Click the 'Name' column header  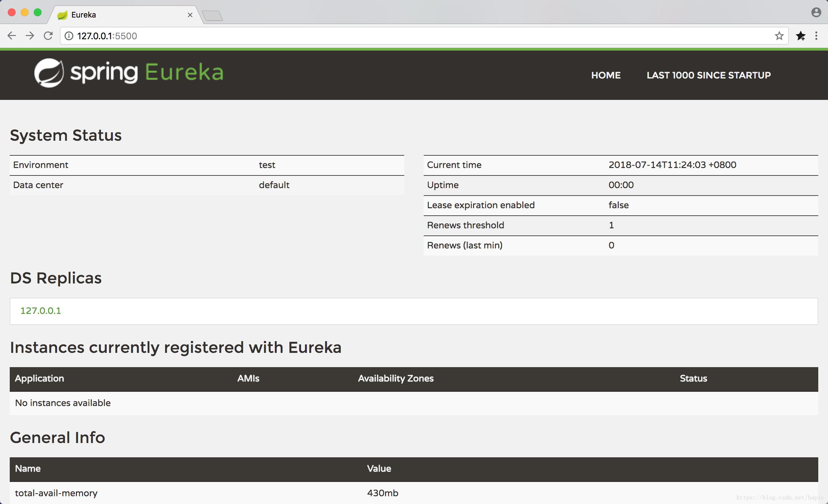28,469
